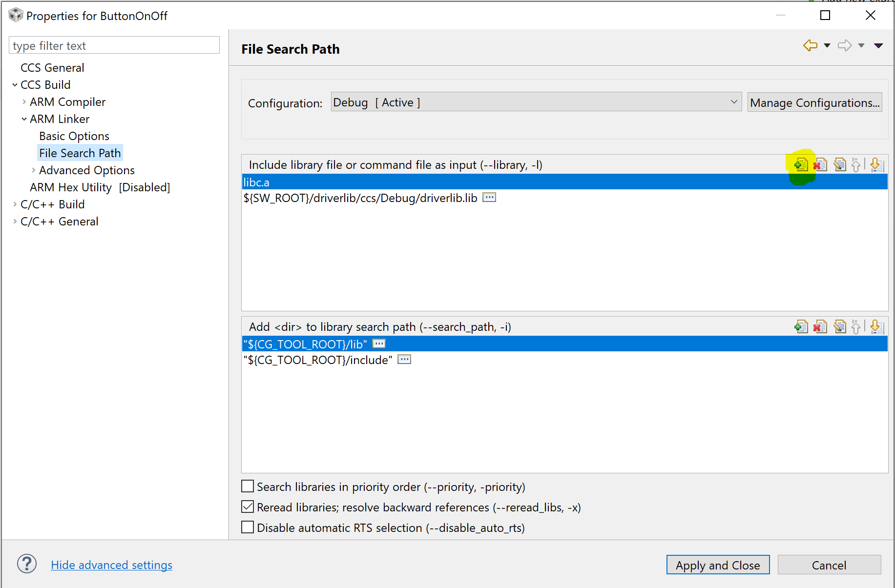Viewport: 895px width, 588px height.
Task: Click Delete icon for library file list
Action: pyautogui.click(x=820, y=165)
